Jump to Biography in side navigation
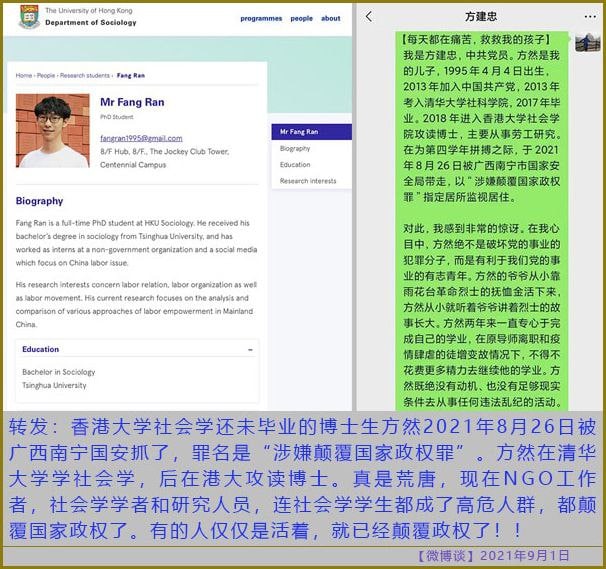606x569 pixels. (295, 149)
